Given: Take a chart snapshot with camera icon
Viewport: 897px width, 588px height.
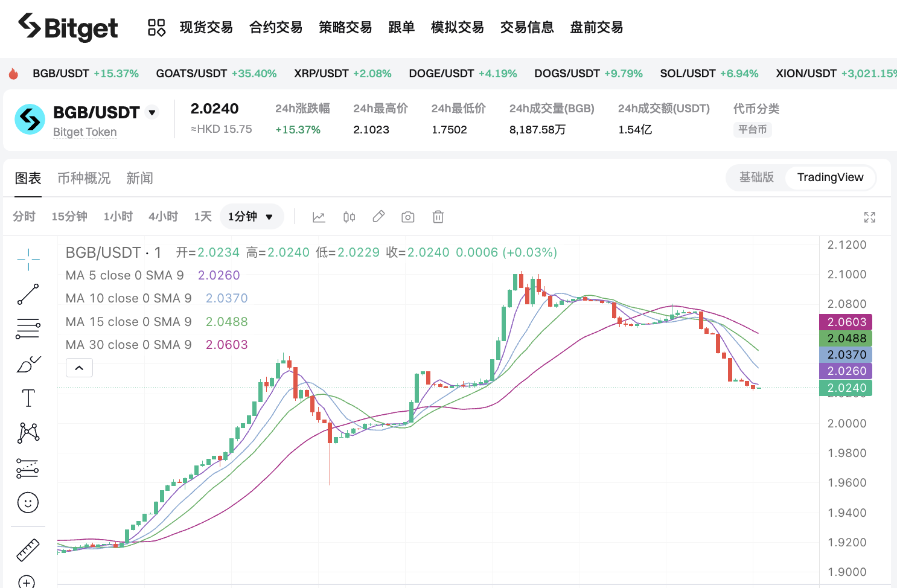Looking at the screenshot, I should [408, 217].
